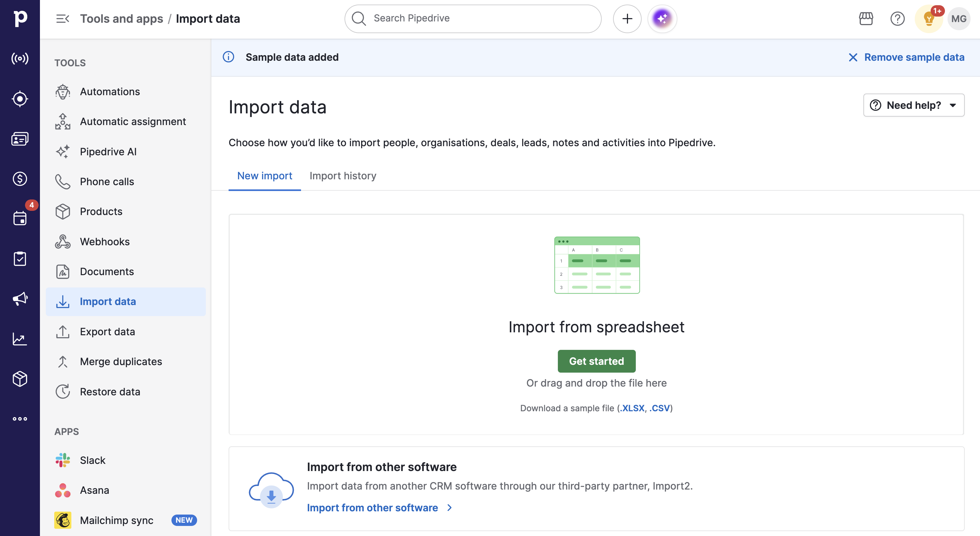Screen dimensions: 980x536
Task: Click the Pipedrive AI sparkle button
Action: [x=662, y=19]
